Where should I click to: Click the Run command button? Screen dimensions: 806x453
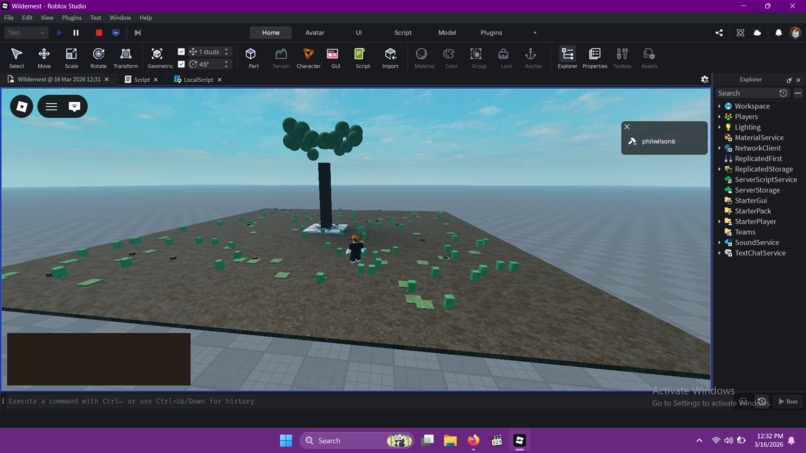(787, 401)
